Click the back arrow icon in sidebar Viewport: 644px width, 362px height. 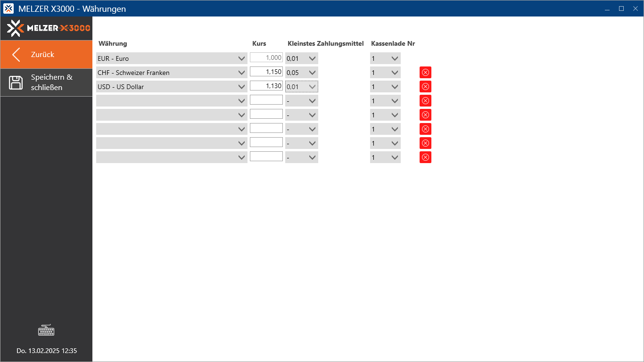16,55
